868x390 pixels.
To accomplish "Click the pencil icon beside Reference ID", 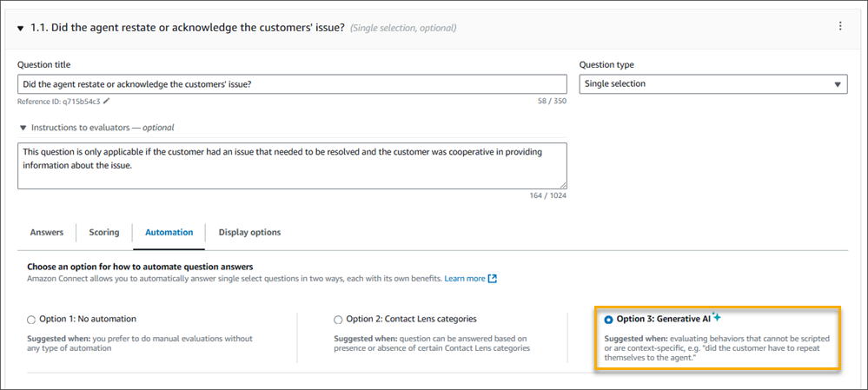I will 106,102.
